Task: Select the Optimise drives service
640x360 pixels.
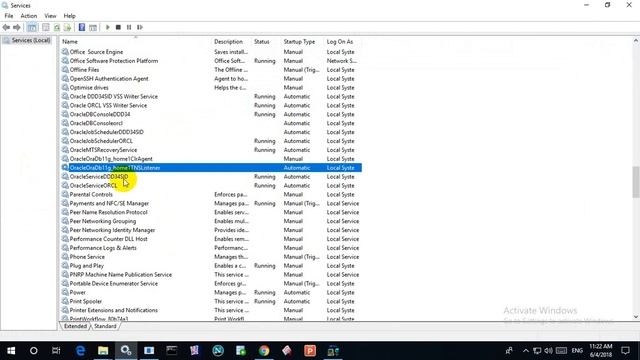Action: (211, 88)
